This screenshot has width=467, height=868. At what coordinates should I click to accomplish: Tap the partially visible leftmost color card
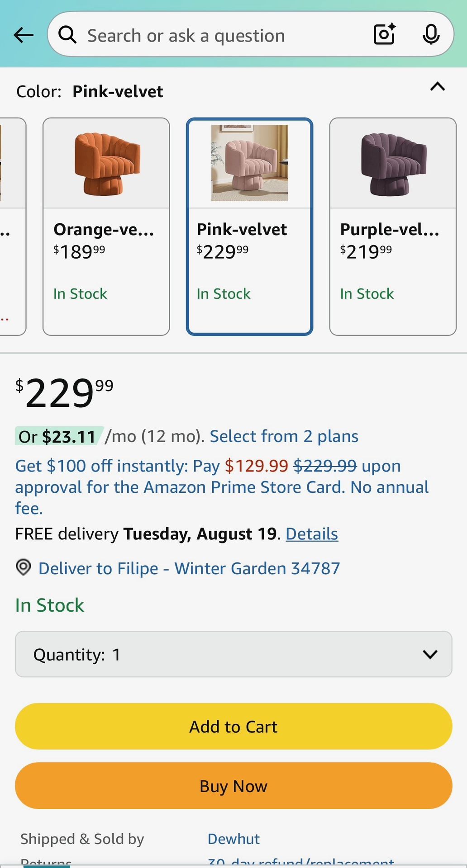point(11,226)
